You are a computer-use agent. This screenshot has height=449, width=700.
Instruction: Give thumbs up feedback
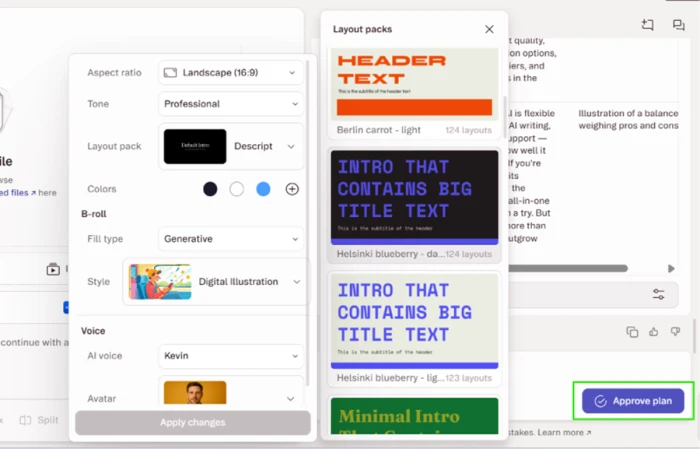click(x=654, y=332)
